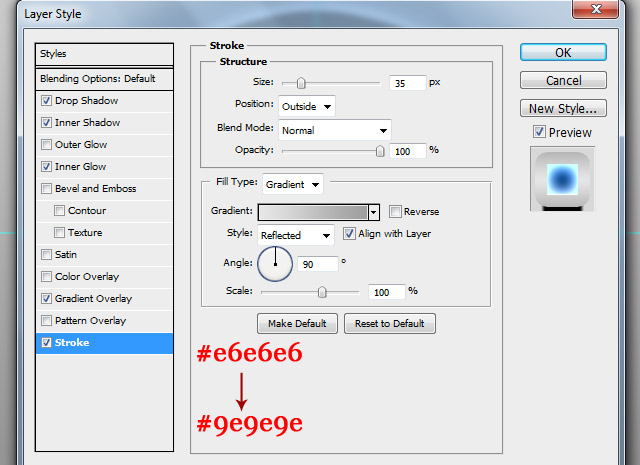The width and height of the screenshot is (640, 465).
Task: Click the Size value field
Action: [407, 83]
